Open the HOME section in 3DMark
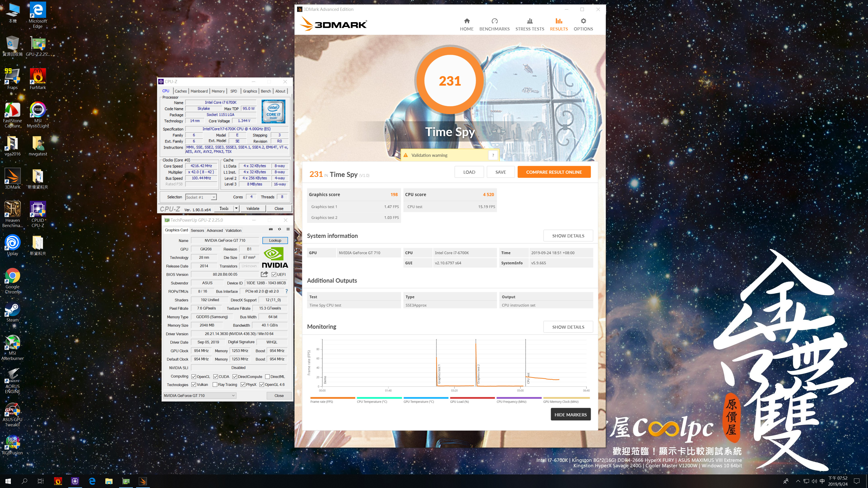 pos(467,25)
